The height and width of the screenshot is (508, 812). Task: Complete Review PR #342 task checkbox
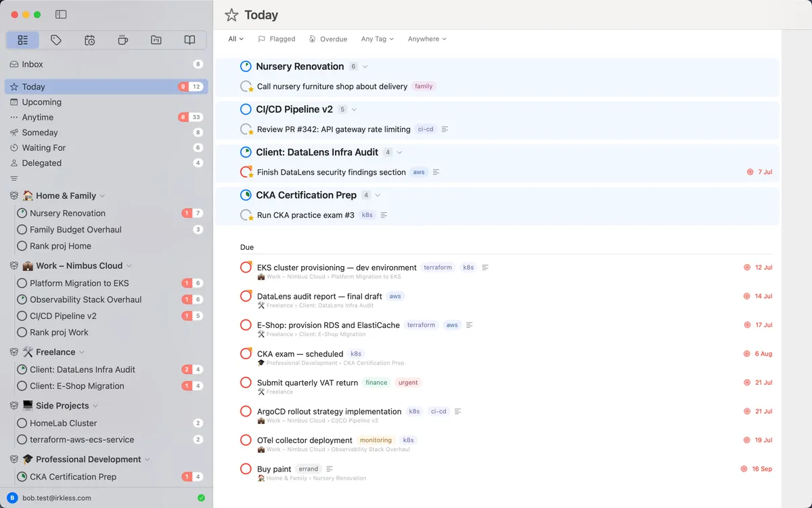[x=246, y=129]
